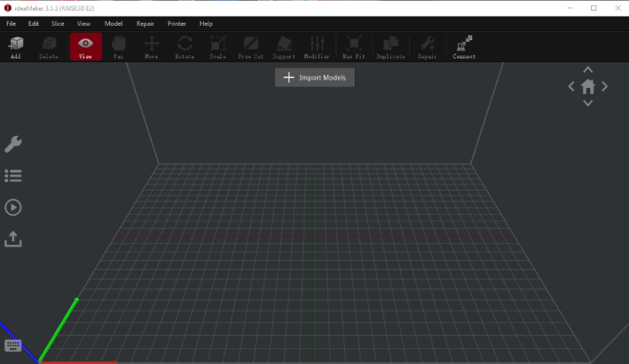Open the Modifier tool
Image resolution: width=629 pixels, height=364 pixels.
316,46
